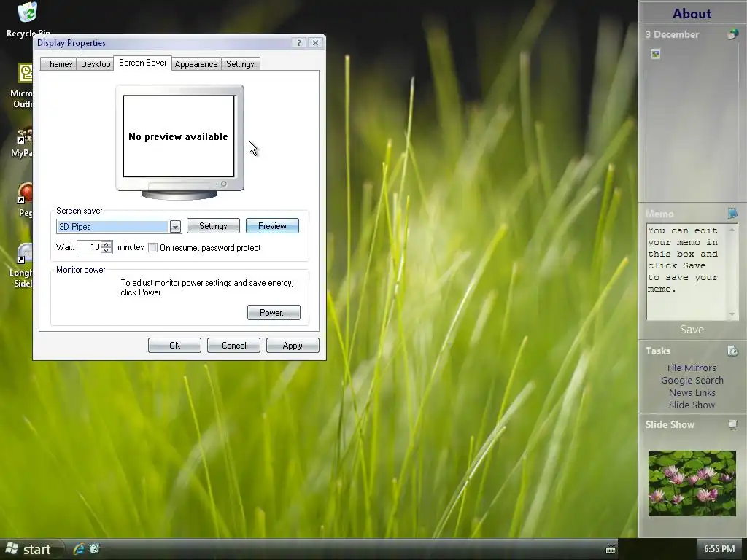
Task: Switch to the Appearance tab
Action: (x=196, y=64)
